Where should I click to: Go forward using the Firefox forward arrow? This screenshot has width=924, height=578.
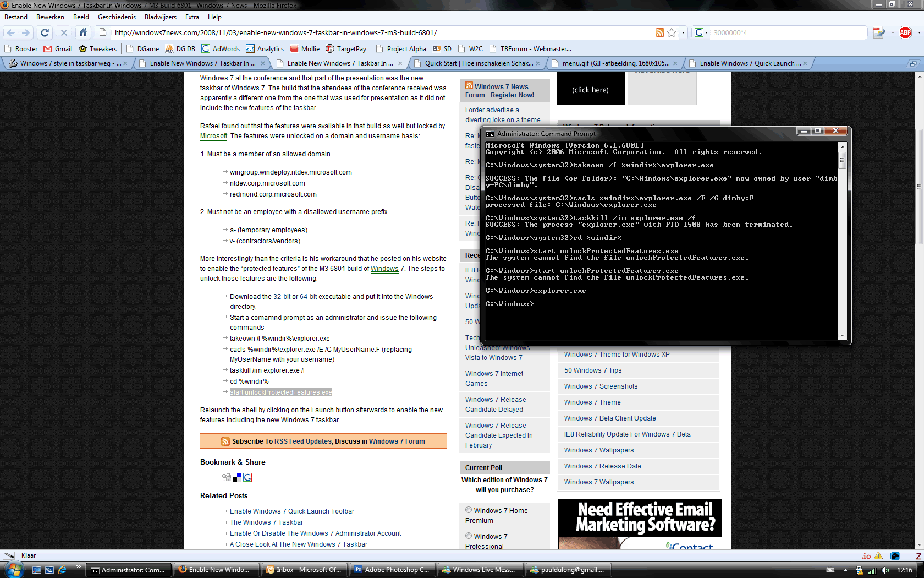point(25,32)
